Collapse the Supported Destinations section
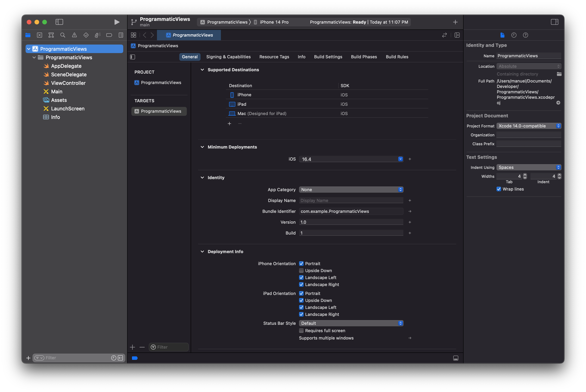This screenshot has width=586, height=392. (x=202, y=70)
